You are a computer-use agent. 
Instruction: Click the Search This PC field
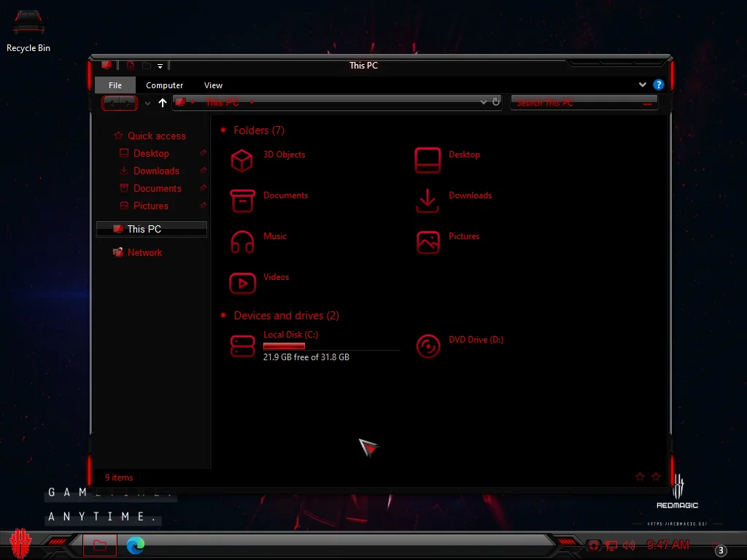pyautogui.click(x=584, y=102)
